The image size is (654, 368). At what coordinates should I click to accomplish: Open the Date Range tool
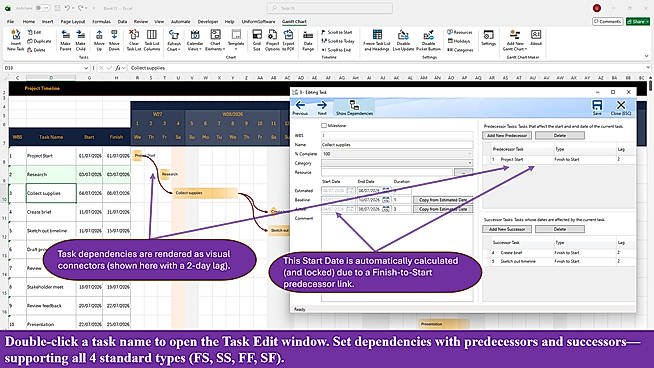[x=308, y=40]
